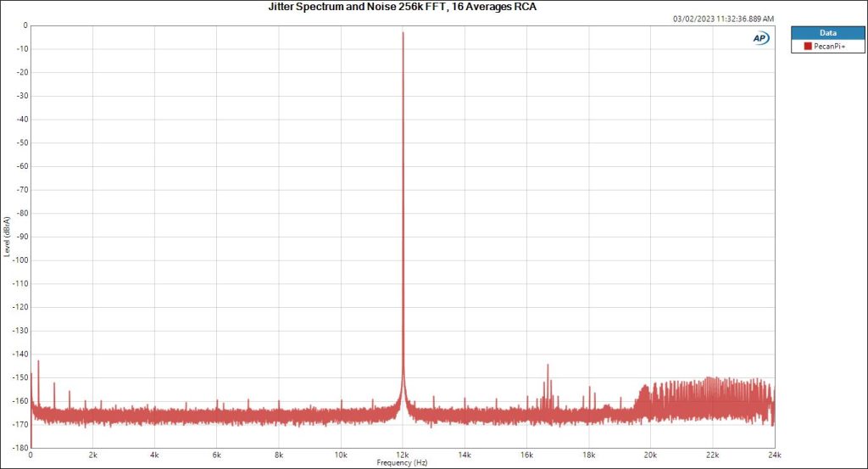Click the Jitter Spectrum chart title
The height and width of the screenshot is (469, 868).
pos(402,7)
